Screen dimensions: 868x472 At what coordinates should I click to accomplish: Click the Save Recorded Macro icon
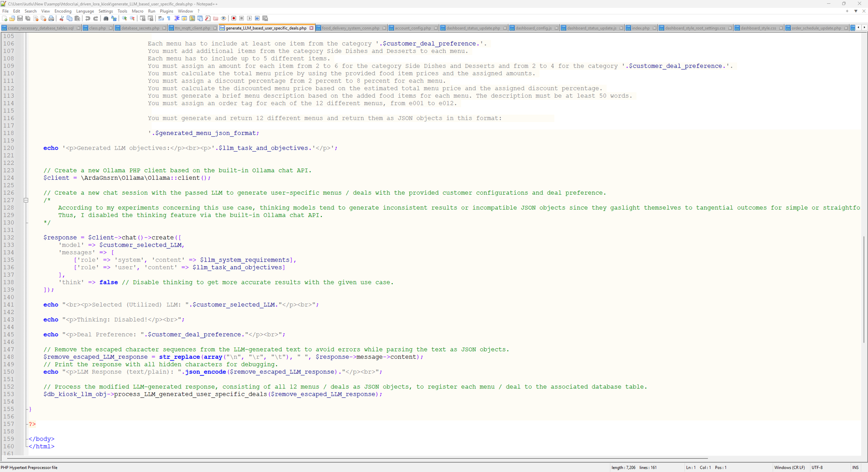265,18
